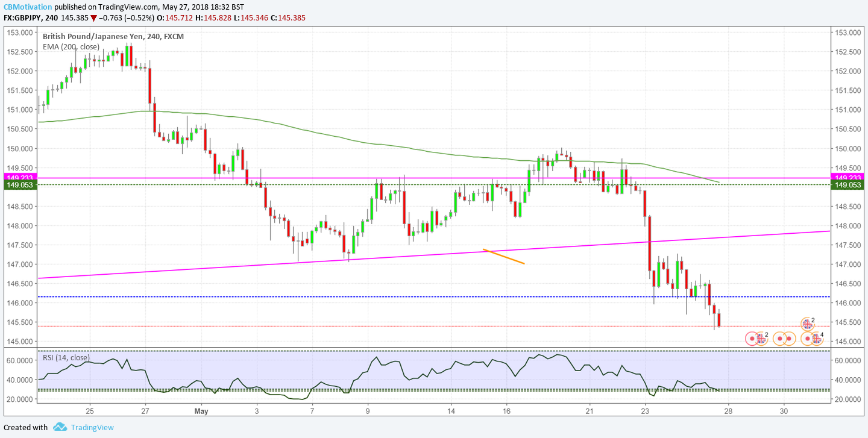The height and width of the screenshot is (438, 868).
Task: Click the TradingView cloud logo at the bottom
Action: click(x=60, y=427)
